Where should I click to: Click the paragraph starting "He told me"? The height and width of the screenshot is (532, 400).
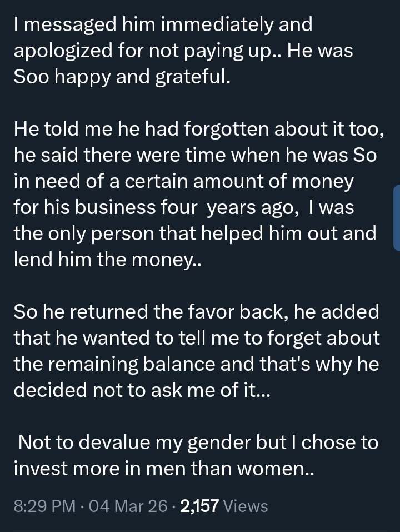[194, 195]
